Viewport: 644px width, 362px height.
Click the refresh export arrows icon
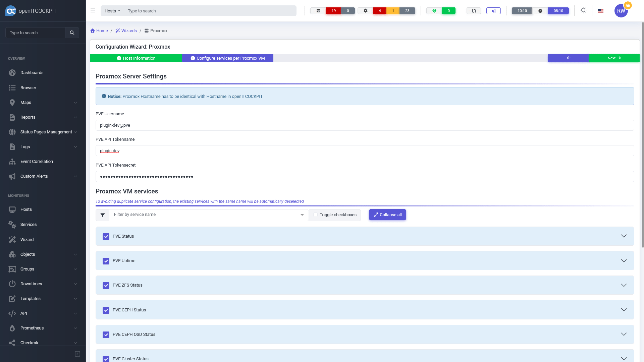coord(474,11)
